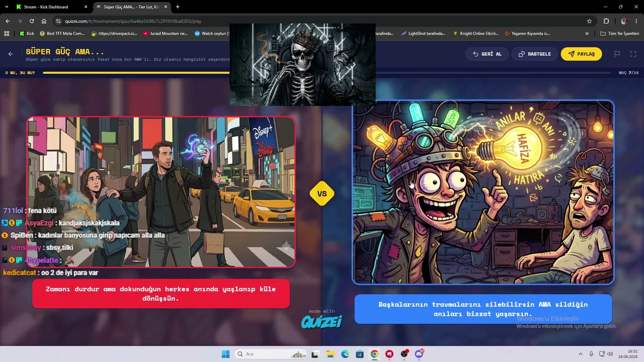Viewport: 644px width, 362px height.
Task: Open Discord from the taskbar
Action: pos(419,354)
